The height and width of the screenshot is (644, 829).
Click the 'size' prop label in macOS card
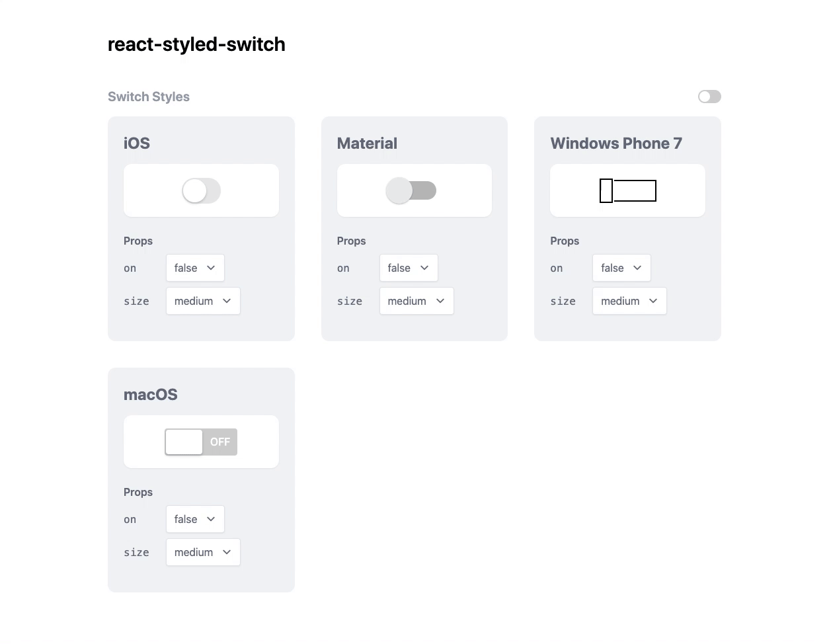tap(136, 552)
